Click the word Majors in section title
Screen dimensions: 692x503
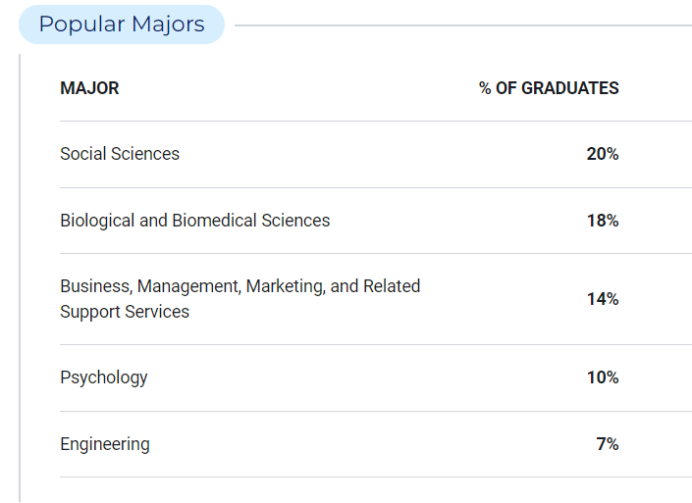tap(168, 24)
